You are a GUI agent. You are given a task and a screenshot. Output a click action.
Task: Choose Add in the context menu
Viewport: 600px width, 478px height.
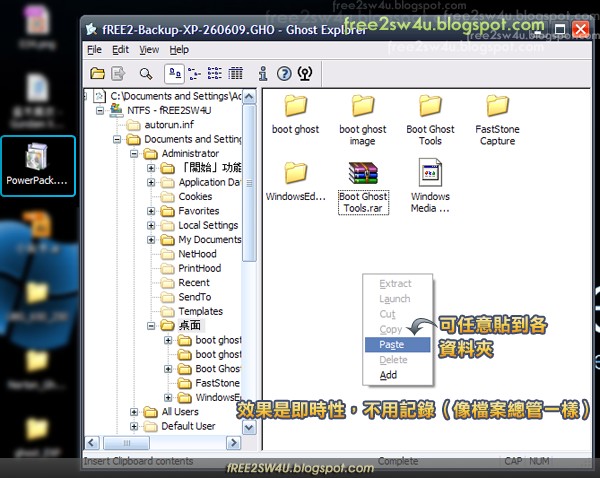pyautogui.click(x=398, y=375)
